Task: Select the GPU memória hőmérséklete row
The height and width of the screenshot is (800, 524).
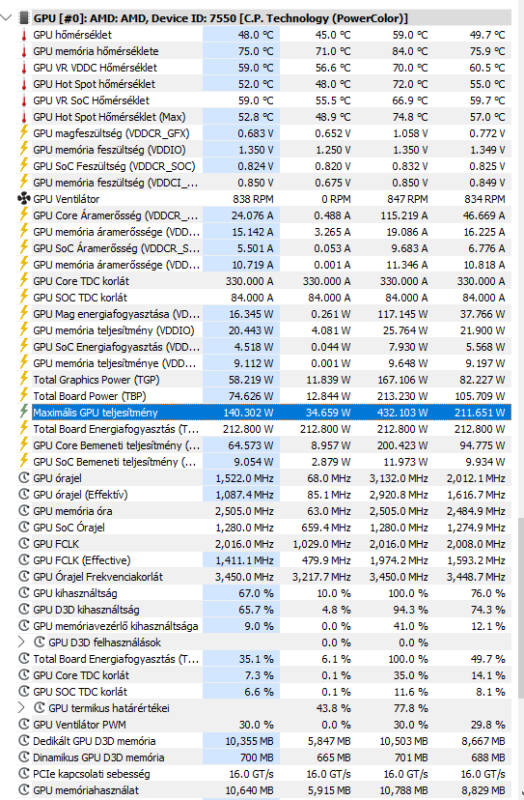Action: [264, 51]
